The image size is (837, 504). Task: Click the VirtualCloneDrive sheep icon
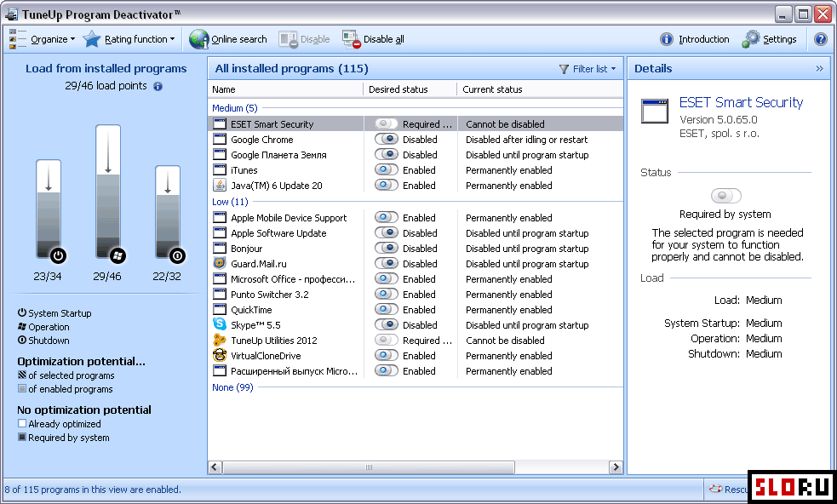pyautogui.click(x=220, y=355)
